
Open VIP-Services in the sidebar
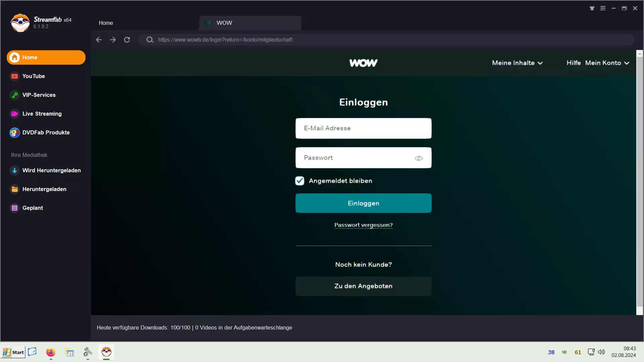(x=46, y=95)
